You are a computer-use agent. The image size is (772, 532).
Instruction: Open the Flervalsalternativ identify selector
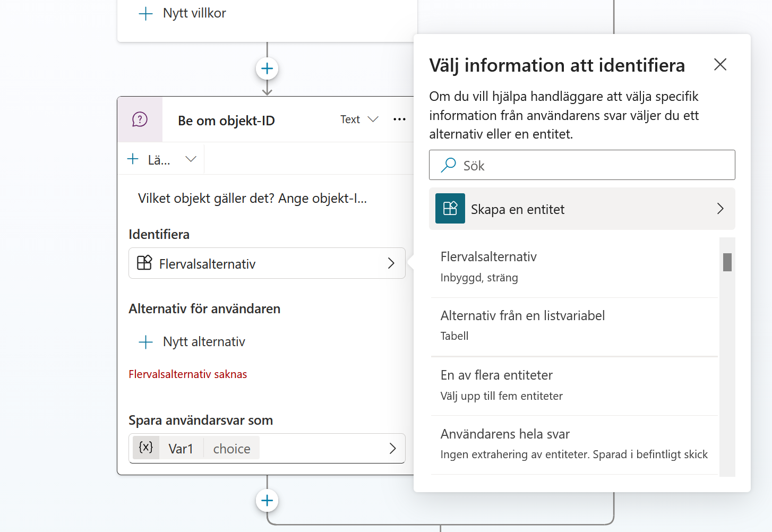tap(267, 263)
